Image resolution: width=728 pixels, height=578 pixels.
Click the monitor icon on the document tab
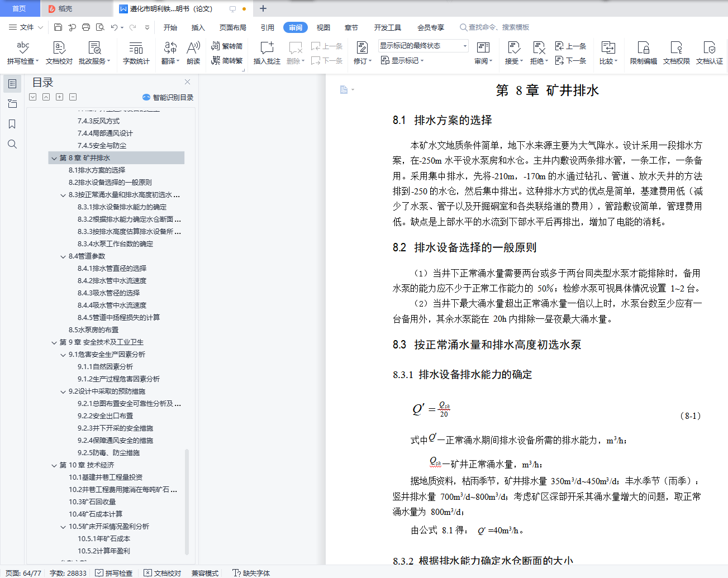pyautogui.click(x=233, y=9)
